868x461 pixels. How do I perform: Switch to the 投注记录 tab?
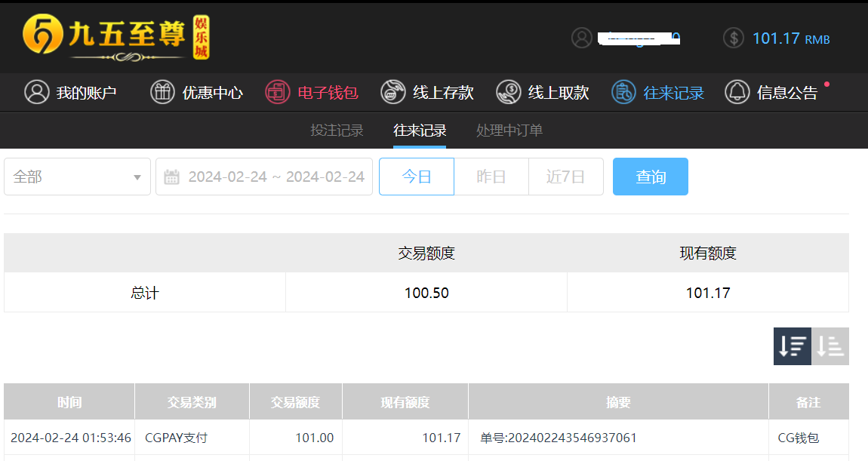337,130
